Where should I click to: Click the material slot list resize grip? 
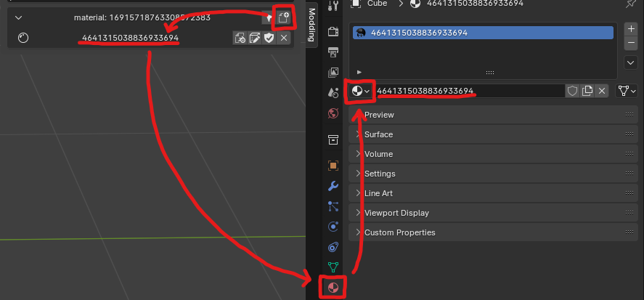pyautogui.click(x=490, y=73)
